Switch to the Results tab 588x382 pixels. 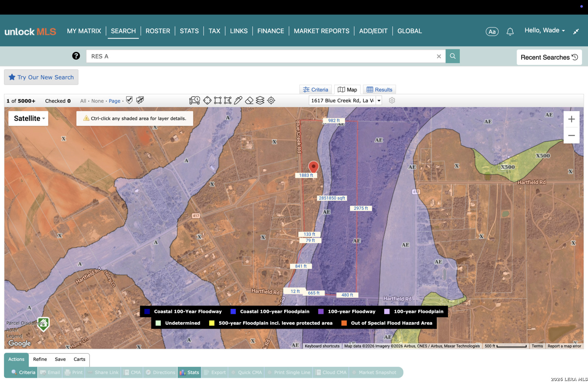379,89
